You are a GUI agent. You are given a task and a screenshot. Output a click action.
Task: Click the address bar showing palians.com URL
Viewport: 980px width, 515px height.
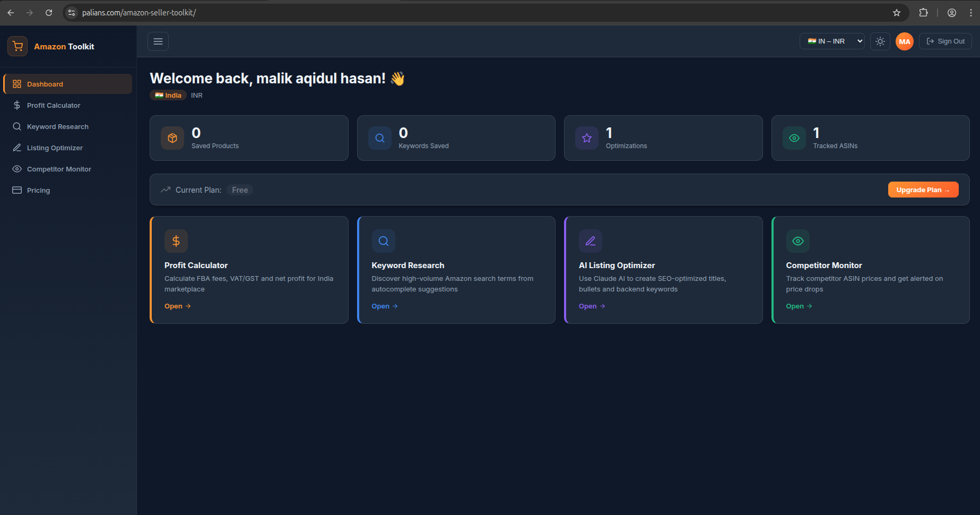[x=485, y=13]
